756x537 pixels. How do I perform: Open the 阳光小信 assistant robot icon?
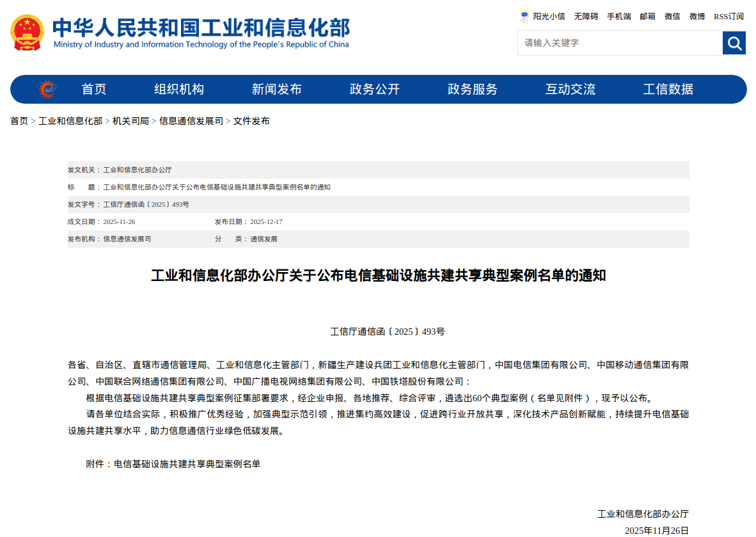click(524, 17)
